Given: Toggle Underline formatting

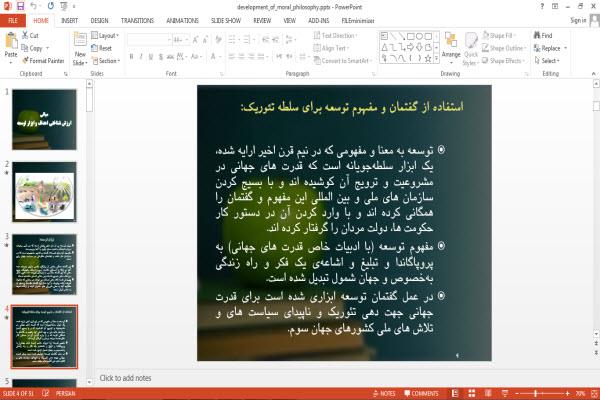Looking at the screenshot, I should coord(151,57).
